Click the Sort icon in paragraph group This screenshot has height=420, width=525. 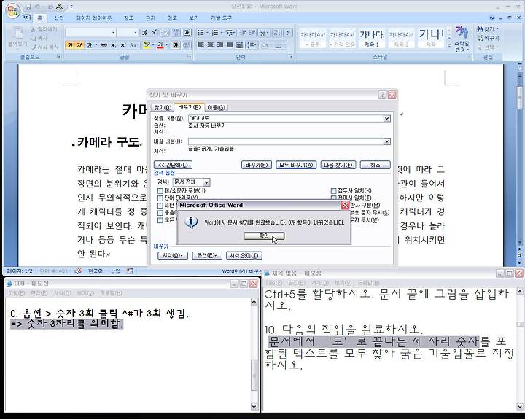coord(277,33)
